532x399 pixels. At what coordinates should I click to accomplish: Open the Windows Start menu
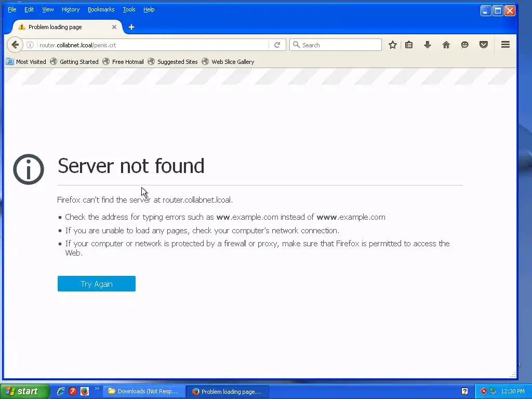tap(24, 392)
